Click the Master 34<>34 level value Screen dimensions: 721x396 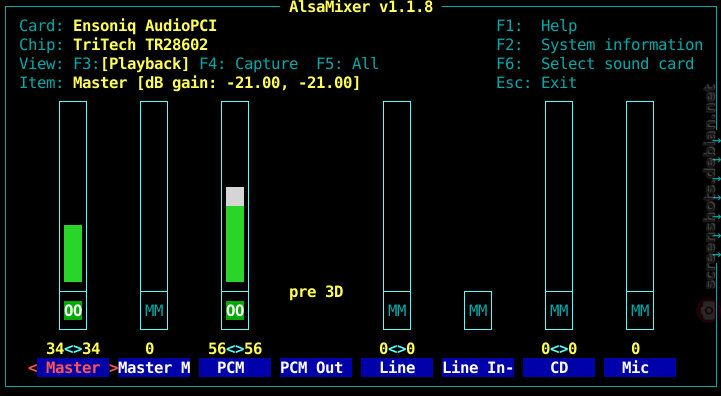tap(73, 349)
